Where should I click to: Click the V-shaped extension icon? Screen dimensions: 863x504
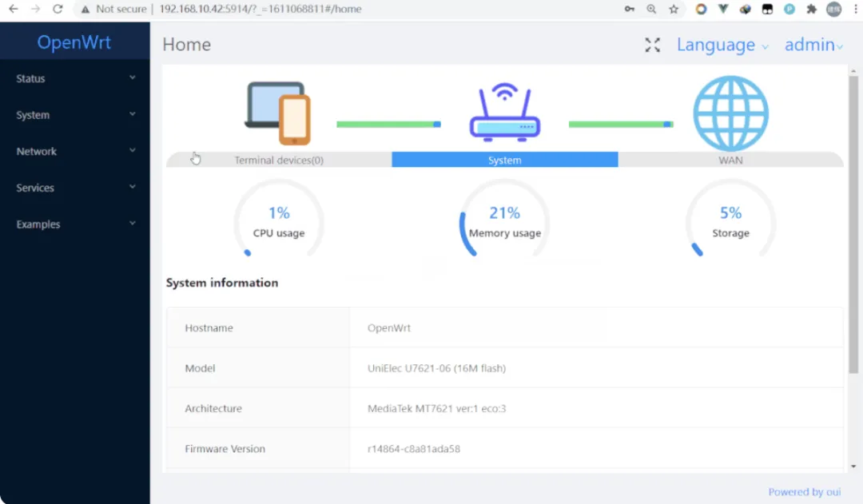click(x=723, y=9)
